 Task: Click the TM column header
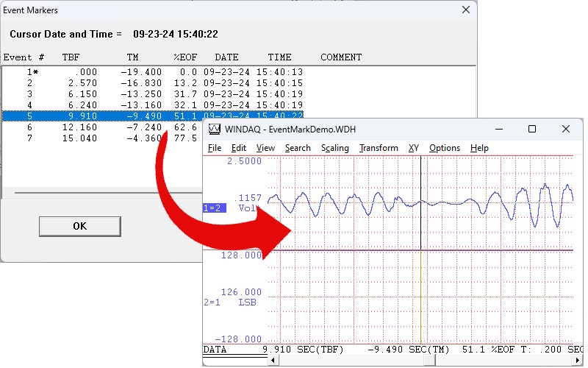click(132, 57)
